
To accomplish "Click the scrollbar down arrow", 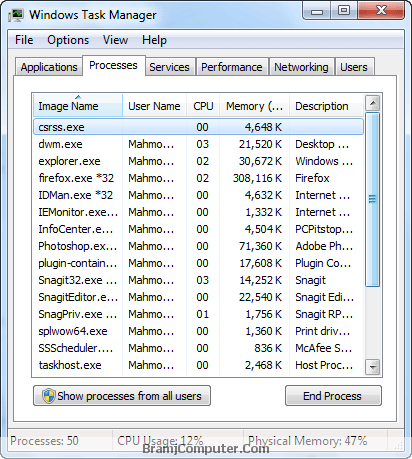I will (x=373, y=367).
